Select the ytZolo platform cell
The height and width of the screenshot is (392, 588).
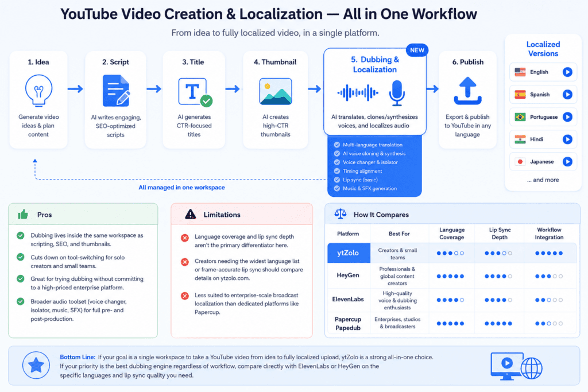pyautogui.click(x=349, y=253)
